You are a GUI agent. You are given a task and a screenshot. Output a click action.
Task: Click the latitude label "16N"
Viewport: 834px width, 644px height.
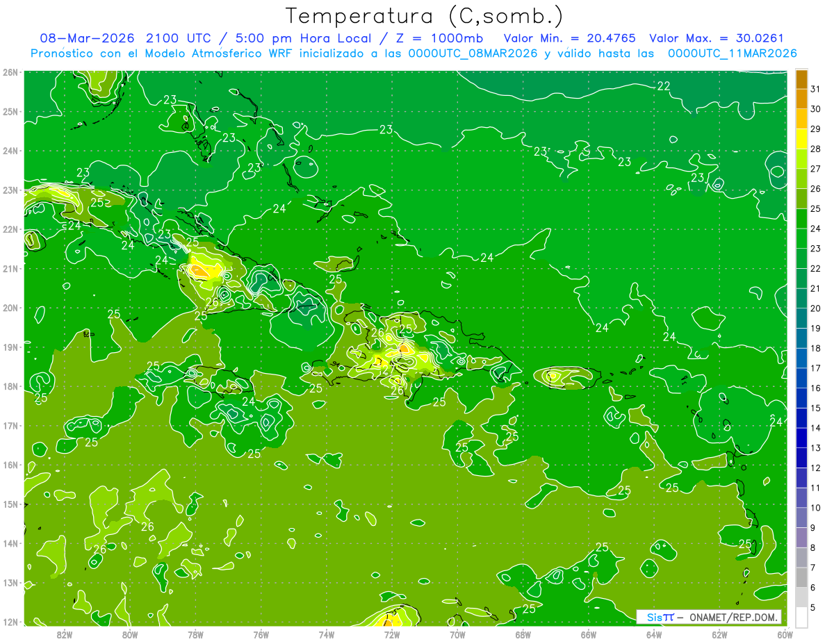(x=11, y=465)
